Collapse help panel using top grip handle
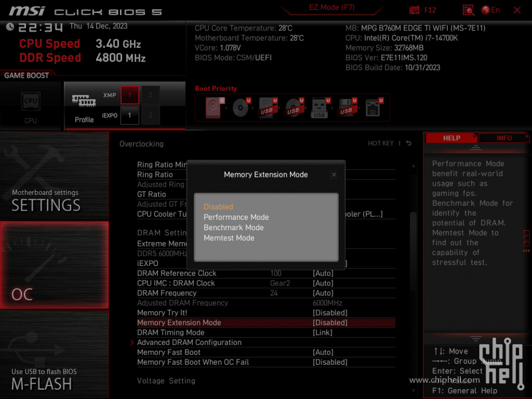Screen dimensions: 532x399 tap(476, 147)
